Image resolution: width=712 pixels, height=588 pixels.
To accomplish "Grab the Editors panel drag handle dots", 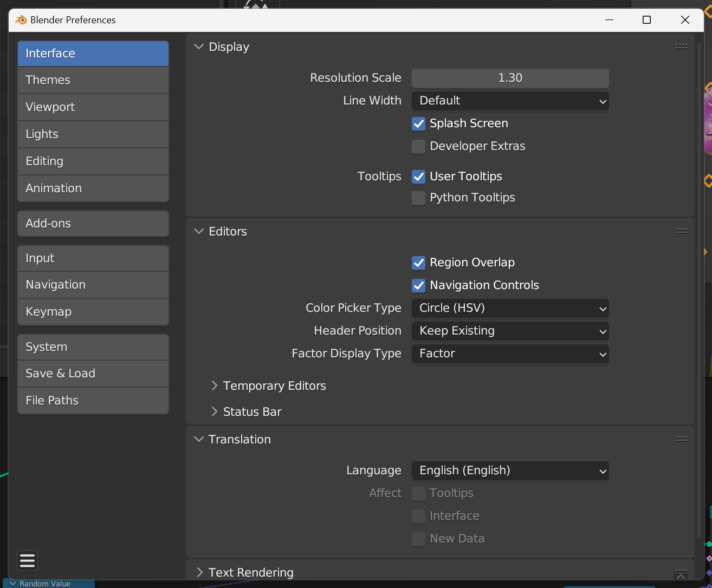I will [x=682, y=231].
